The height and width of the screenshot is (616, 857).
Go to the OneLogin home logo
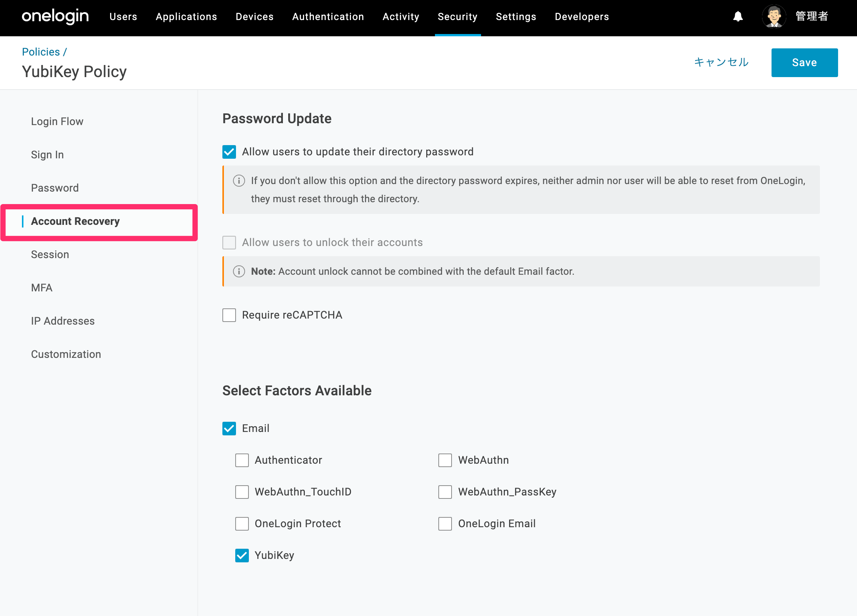coord(55,17)
